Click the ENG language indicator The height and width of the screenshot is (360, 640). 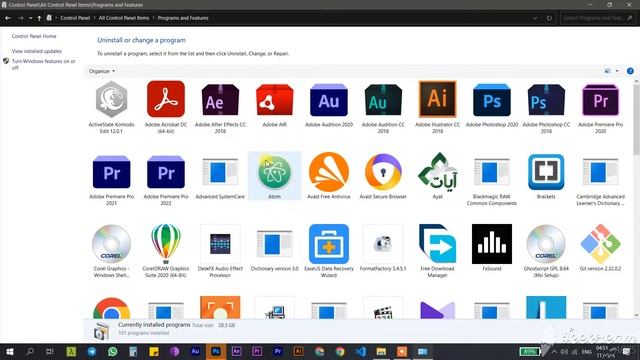pyautogui.click(x=587, y=351)
